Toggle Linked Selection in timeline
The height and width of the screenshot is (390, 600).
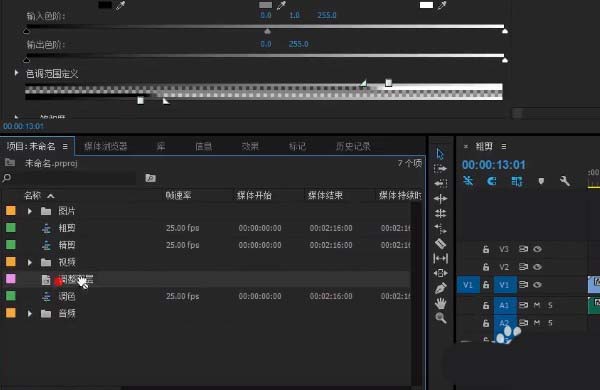517,181
